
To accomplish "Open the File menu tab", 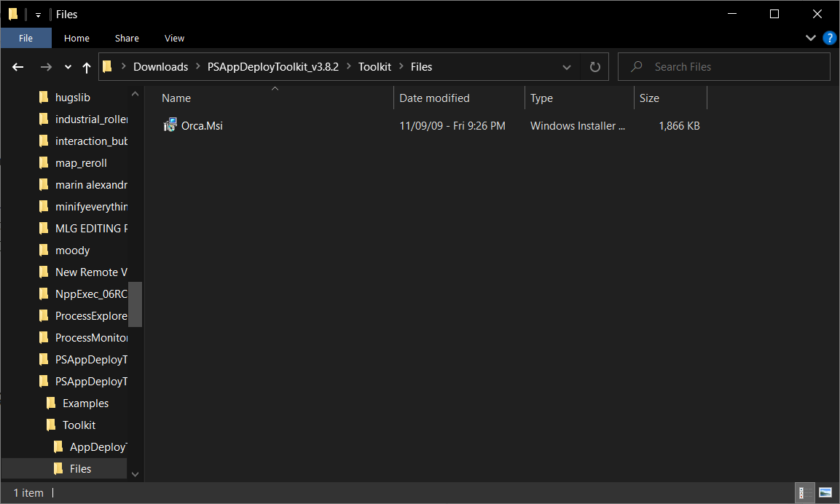I will tap(25, 38).
